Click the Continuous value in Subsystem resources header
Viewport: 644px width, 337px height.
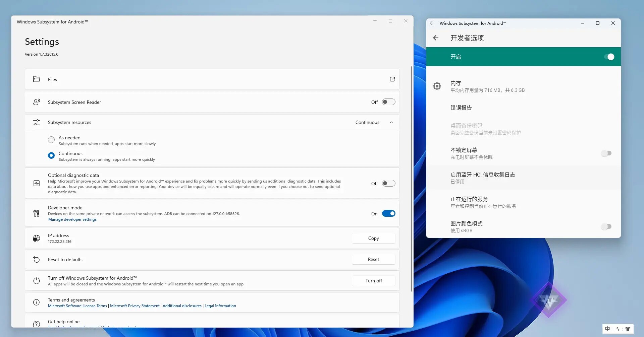367,122
